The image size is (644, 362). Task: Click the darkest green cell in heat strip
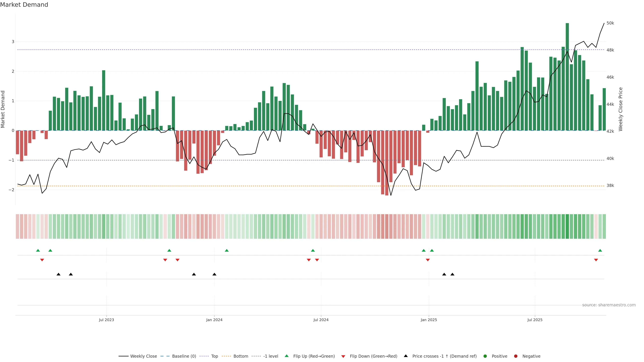click(567, 226)
